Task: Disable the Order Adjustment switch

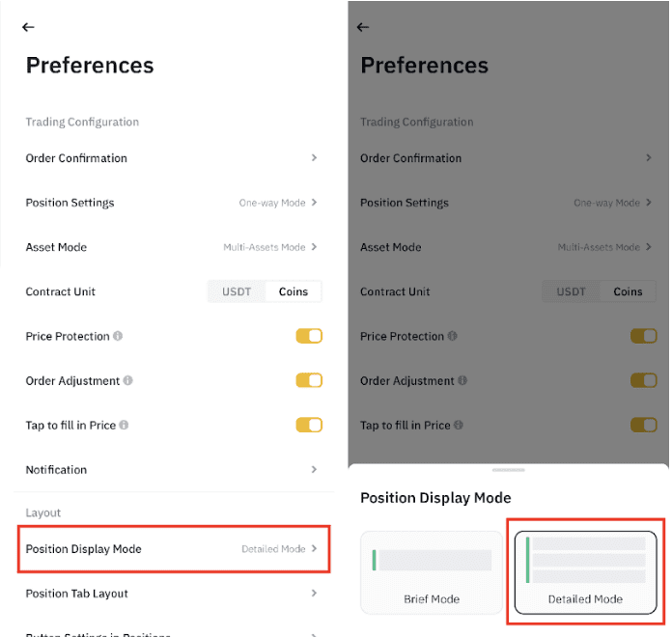Action: click(x=309, y=381)
